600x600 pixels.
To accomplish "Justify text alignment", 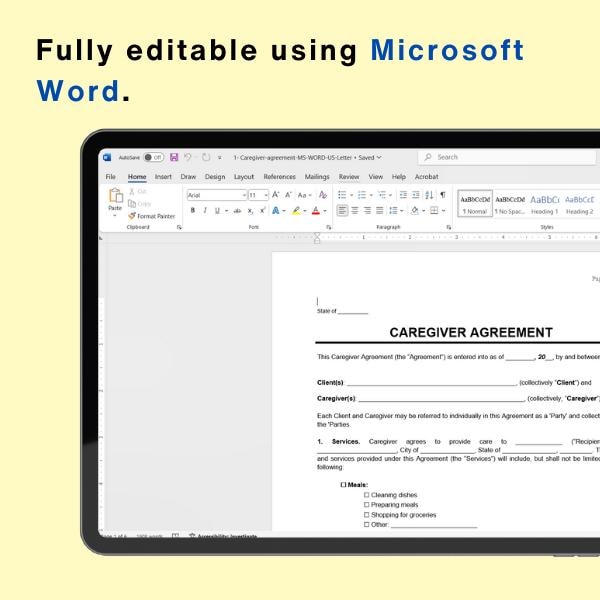I will click(x=380, y=210).
